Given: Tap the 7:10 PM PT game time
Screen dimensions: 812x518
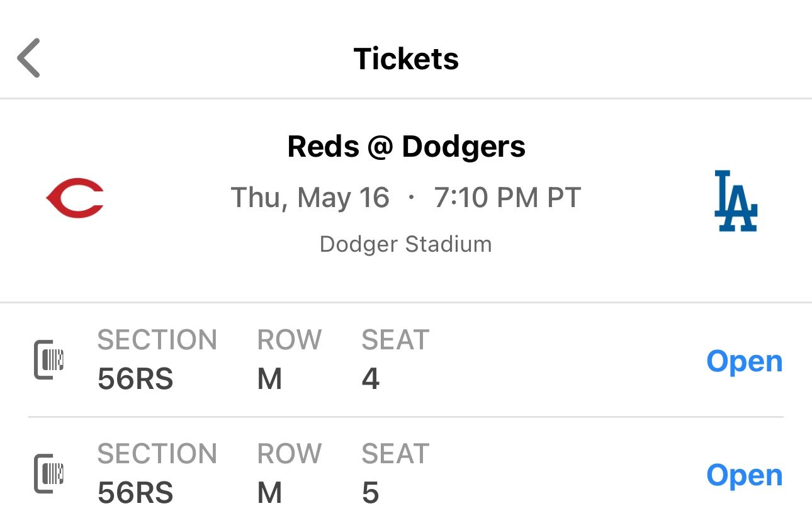Looking at the screenshot, I should tap(507, 198).
